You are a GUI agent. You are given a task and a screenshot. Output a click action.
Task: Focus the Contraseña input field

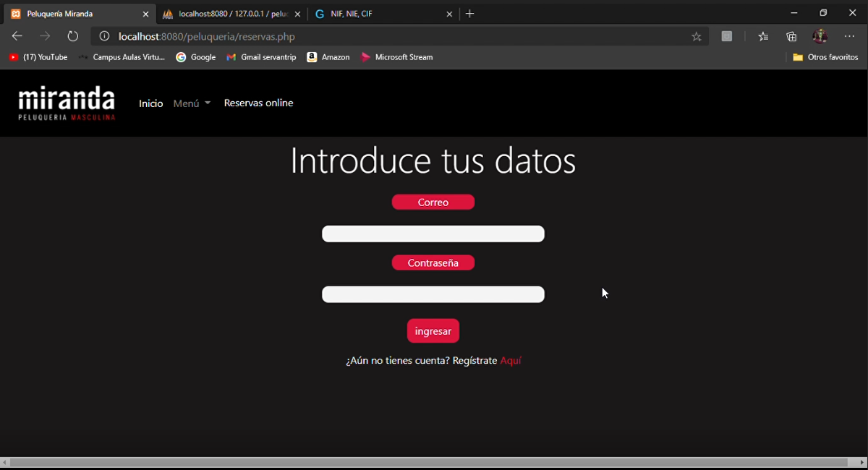pos(433,294)
